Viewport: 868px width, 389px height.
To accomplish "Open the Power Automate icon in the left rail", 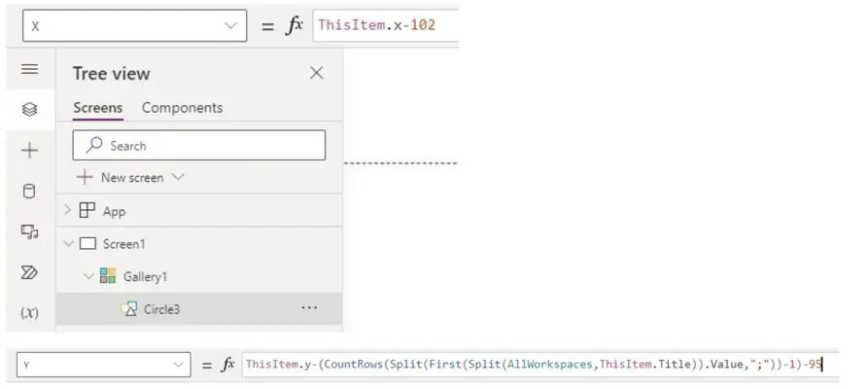I will click(29, 272).
